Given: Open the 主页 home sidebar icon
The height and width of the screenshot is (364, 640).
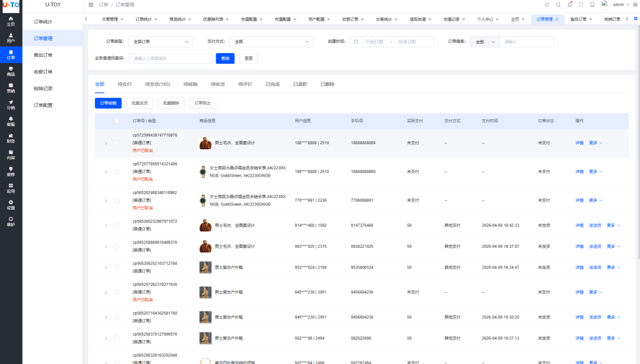Looking at the screenshot, I should [11, 21].
